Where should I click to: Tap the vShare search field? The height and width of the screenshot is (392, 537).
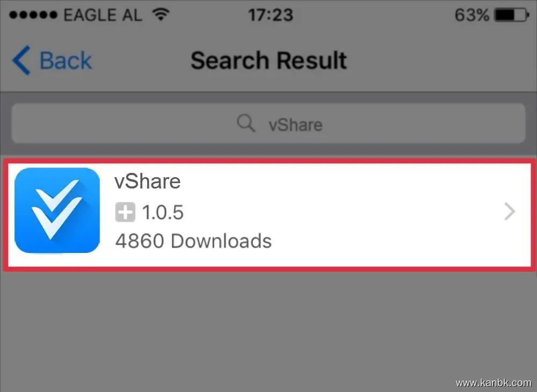(x=268, y=124)
